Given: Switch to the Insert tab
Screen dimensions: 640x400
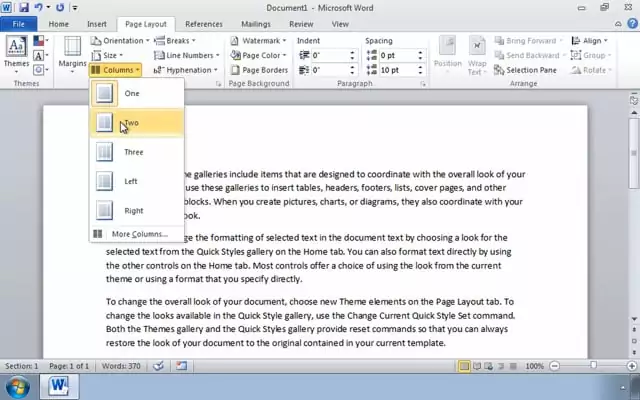Looking at the screenshot, I should click(x=97, y=24).
